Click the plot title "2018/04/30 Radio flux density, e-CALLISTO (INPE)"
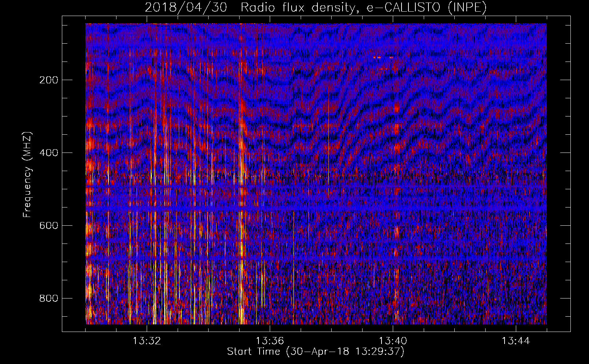This screenshot has width=589, height=364. (x=316, y=7)
